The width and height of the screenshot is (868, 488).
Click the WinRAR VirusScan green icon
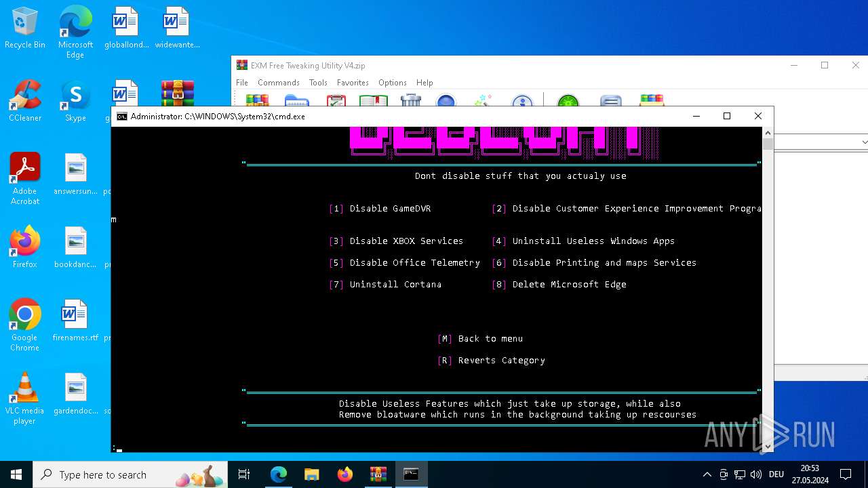point(568,100)
